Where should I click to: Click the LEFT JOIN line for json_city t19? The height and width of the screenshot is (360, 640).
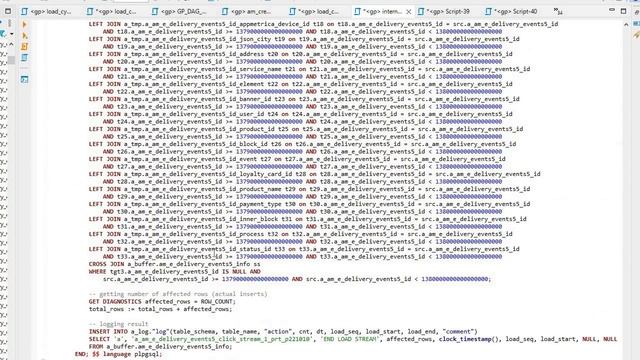coord(304,39)
